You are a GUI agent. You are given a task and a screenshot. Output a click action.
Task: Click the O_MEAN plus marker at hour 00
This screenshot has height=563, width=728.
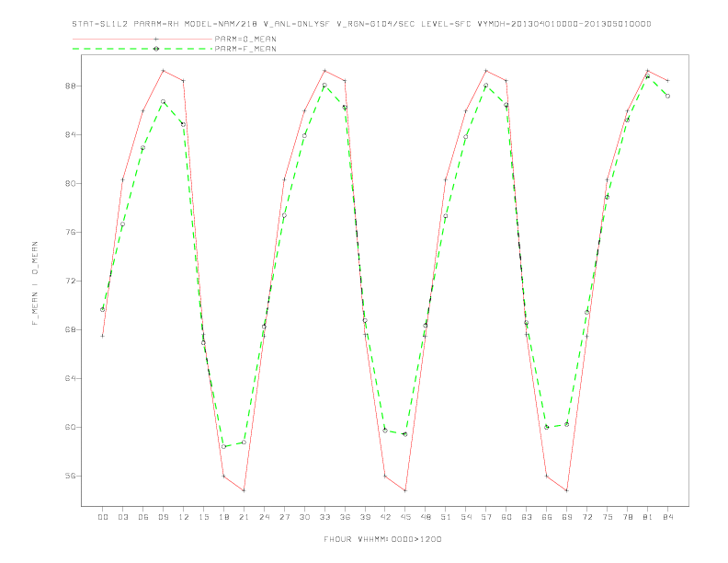coord(103,336)
